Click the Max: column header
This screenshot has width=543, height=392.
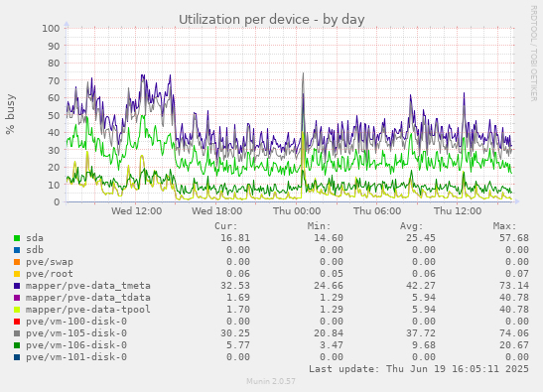(x=505, y=226)
